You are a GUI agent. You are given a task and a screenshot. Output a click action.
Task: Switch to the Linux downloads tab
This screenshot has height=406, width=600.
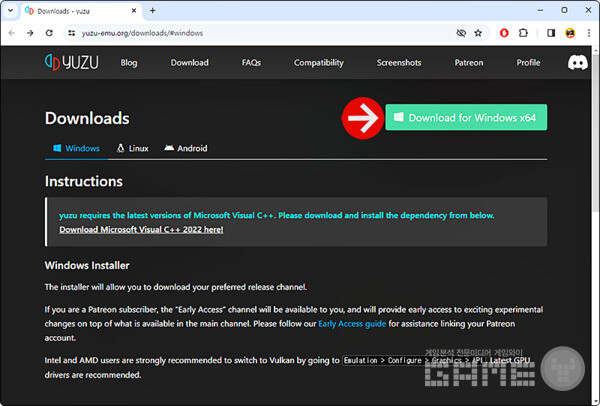point(132,148)
